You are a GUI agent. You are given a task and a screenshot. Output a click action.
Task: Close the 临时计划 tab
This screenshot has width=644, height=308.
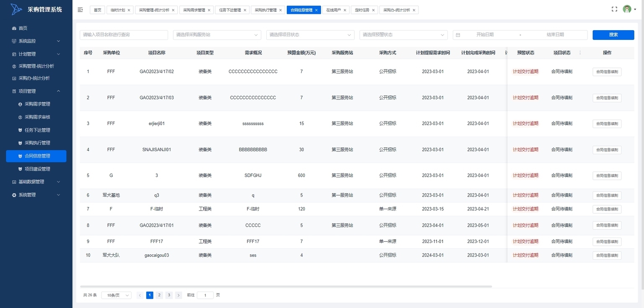129,10
